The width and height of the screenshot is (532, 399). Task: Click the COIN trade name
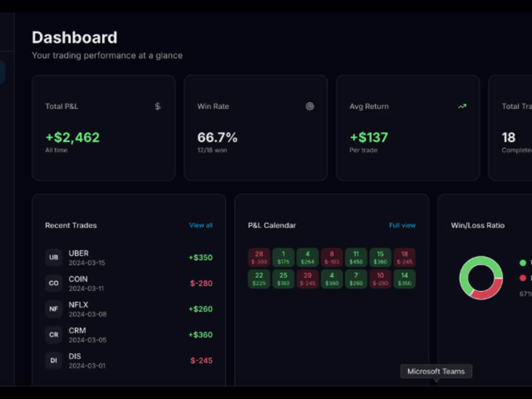click(x=78, y=279)
